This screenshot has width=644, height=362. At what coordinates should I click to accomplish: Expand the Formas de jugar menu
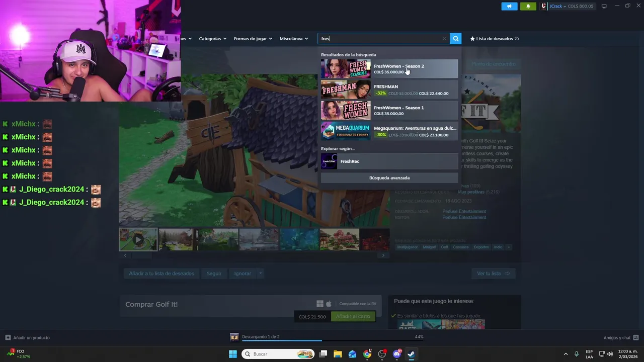tap(253, 39)
